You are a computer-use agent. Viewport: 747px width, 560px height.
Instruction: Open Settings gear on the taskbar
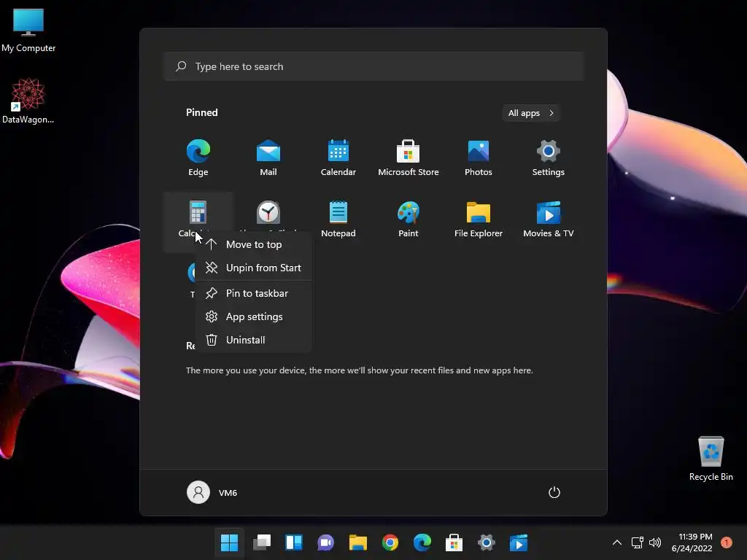click(x=487, y=542)
